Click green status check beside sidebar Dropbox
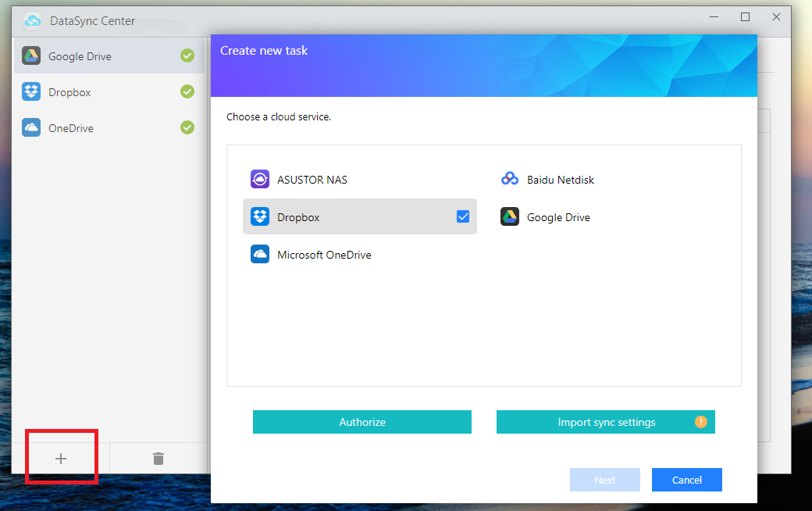The width and height of the screenshot is (812, 511). [x=187, y=91]
